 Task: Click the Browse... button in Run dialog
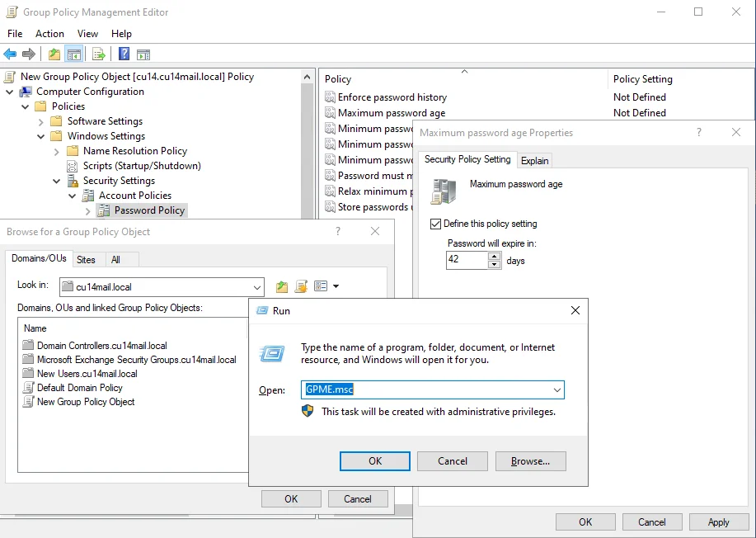(530, 461)
